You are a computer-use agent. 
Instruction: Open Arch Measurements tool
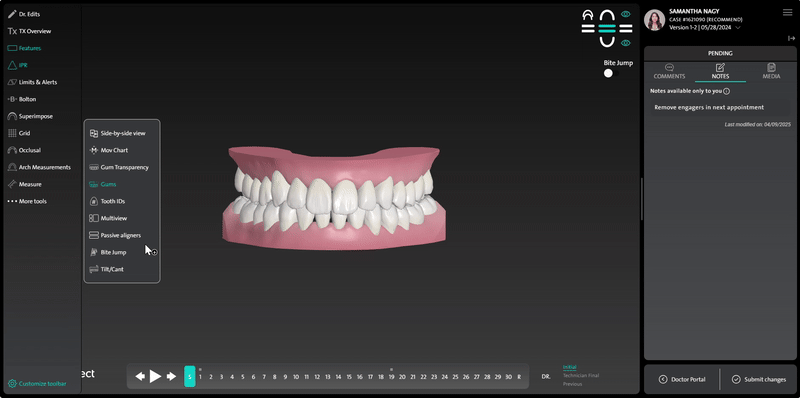point(39,167)
